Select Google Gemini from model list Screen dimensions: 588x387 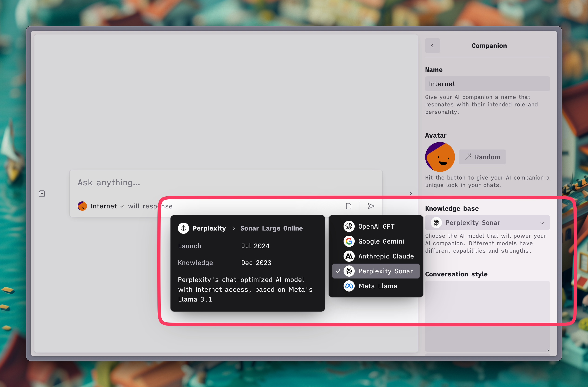tap(376, 241)
